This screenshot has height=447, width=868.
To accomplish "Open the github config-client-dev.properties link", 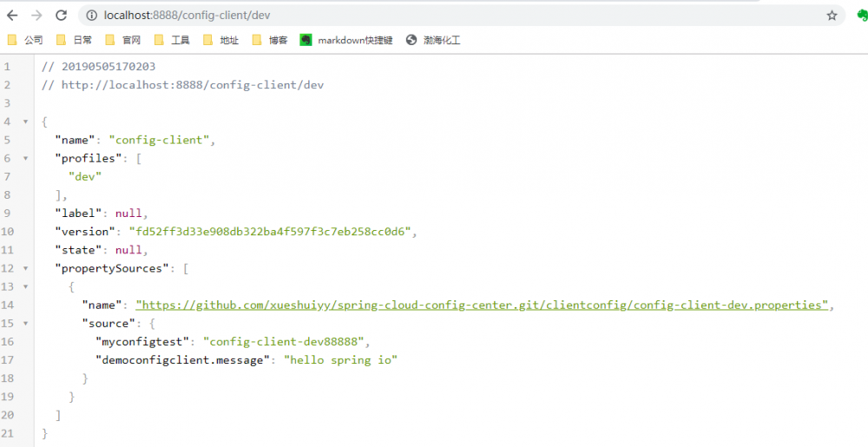I will [x=482, y=305].
